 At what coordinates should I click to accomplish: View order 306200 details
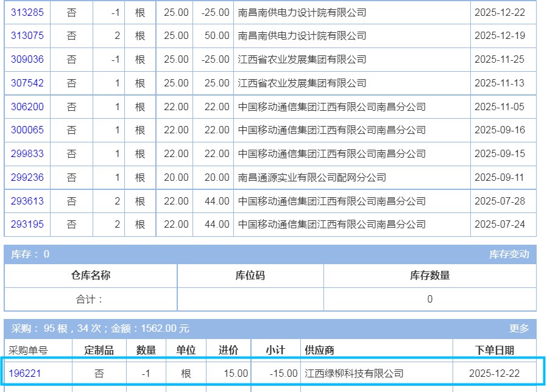pos(27,107)
